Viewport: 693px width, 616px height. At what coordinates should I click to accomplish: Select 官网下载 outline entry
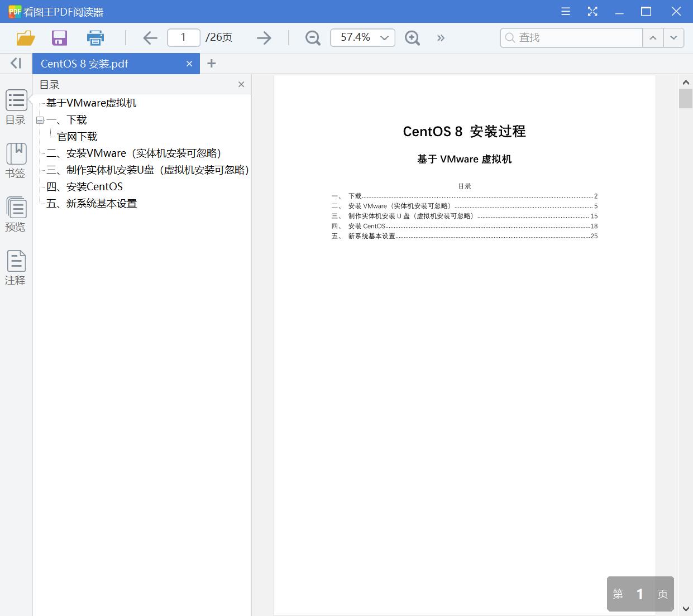pyautogui.click(x=77, y=136)
